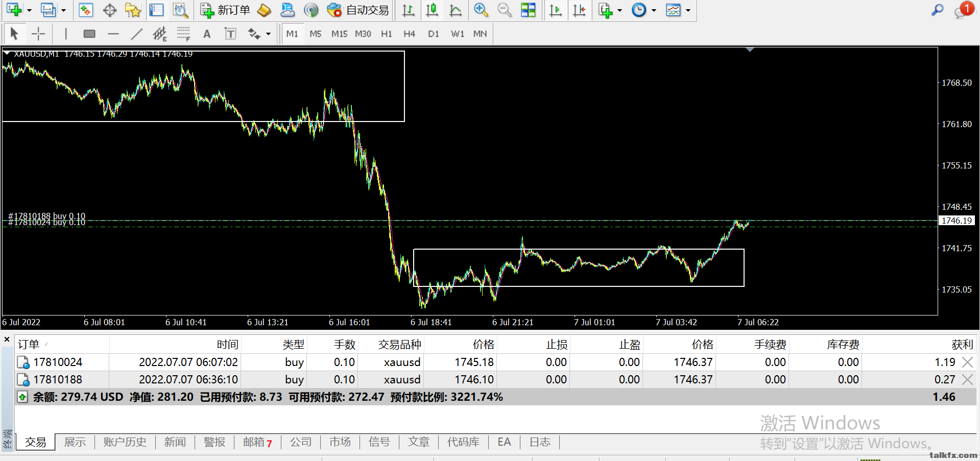Open the Strategy Tester magnifier icon
Screen dimensions: 980x461
pos(180,10)
